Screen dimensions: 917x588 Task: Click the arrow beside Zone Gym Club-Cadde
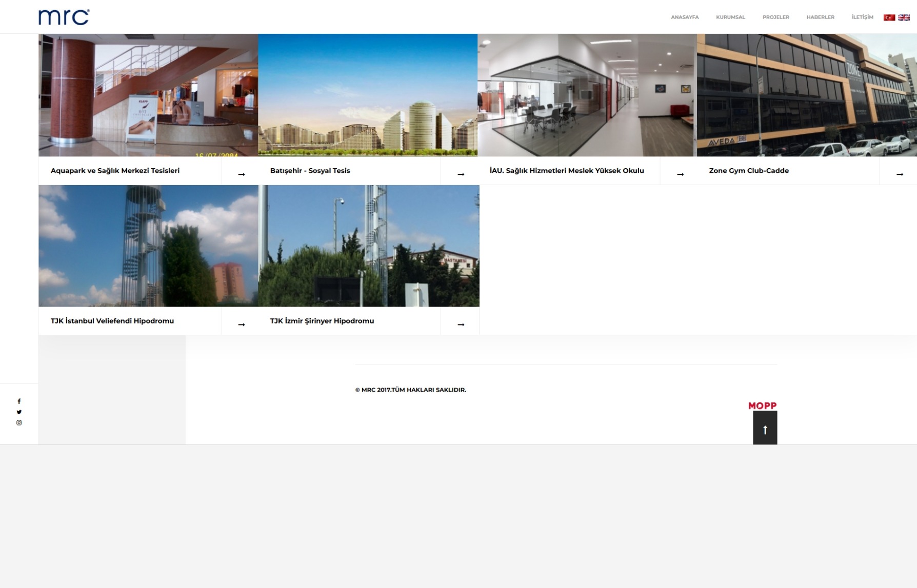coord(900,174)
